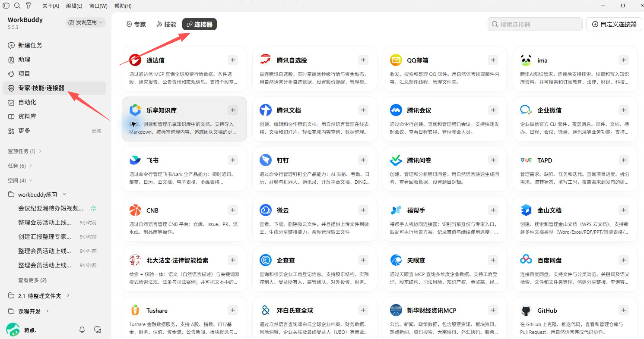644x339 pixels.
Task: Add the 乐享知识库 connector with its plus button
Action: point(233,110)
